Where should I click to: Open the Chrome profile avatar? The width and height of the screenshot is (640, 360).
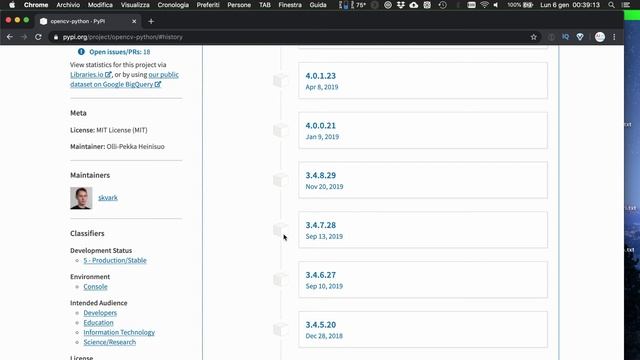click(600, 37)
